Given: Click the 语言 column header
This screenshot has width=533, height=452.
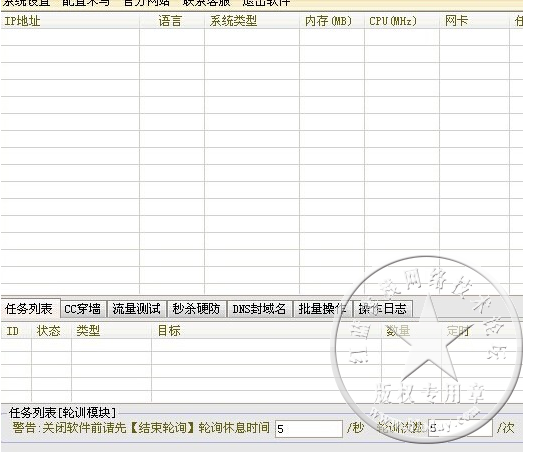Looking at the screenshot, I should [x=172, y=21].
